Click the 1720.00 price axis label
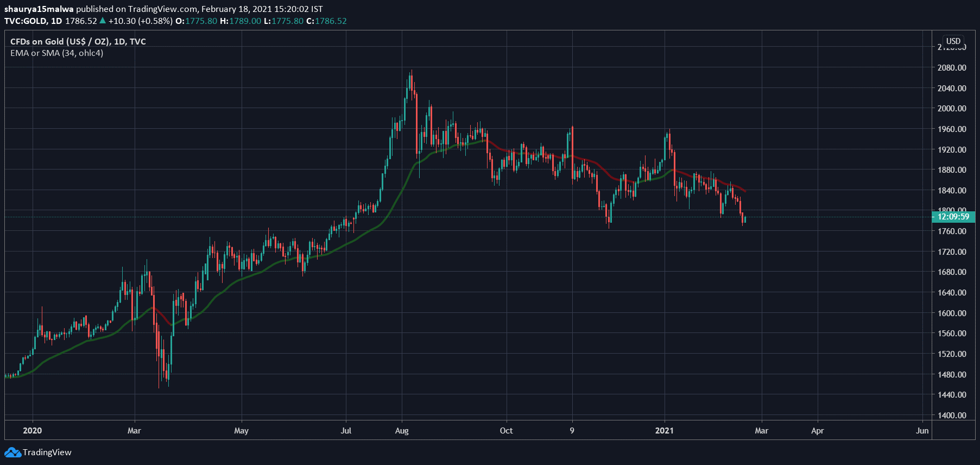Viewport: 980px width, 465px height. [952, 252]
